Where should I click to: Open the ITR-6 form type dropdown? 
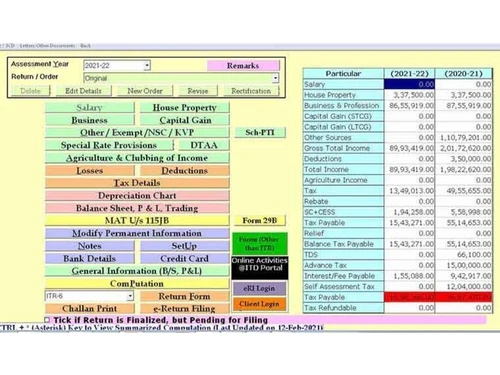pyautogui.click(x=130, y=296)
